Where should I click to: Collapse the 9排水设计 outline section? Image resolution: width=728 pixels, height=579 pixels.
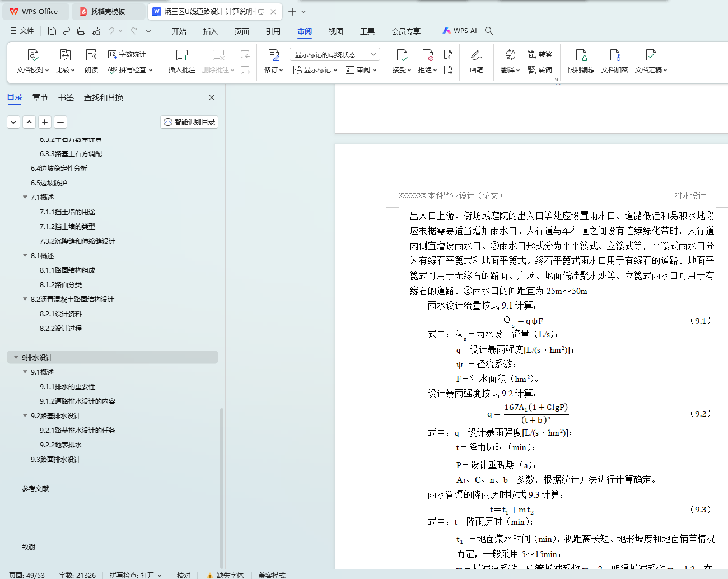(16, 357)
